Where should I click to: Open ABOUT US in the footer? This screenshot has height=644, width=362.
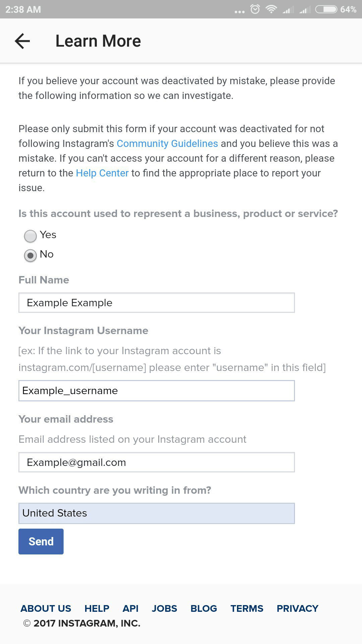pos(46,608)
